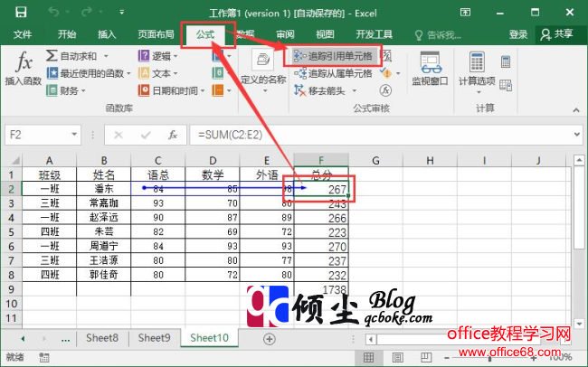This screenshot has height=367, width=588.
Task: Click the Save icon in the title bar
Action: (21, 13)
